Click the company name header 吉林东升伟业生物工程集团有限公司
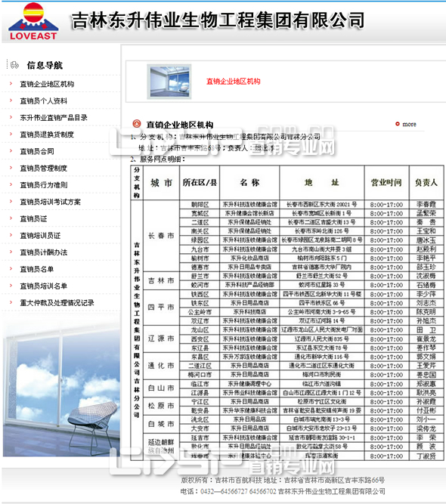 tap(218, 20)
